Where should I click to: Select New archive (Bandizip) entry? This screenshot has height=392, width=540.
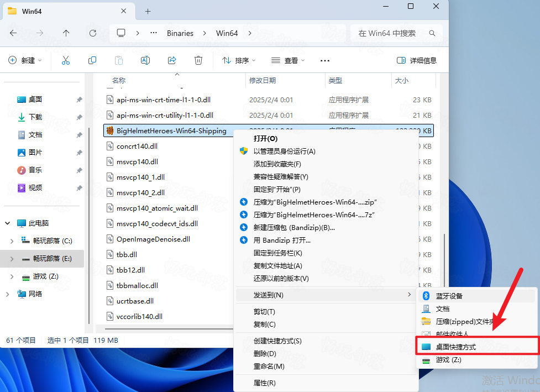click(x=326, y=228)
